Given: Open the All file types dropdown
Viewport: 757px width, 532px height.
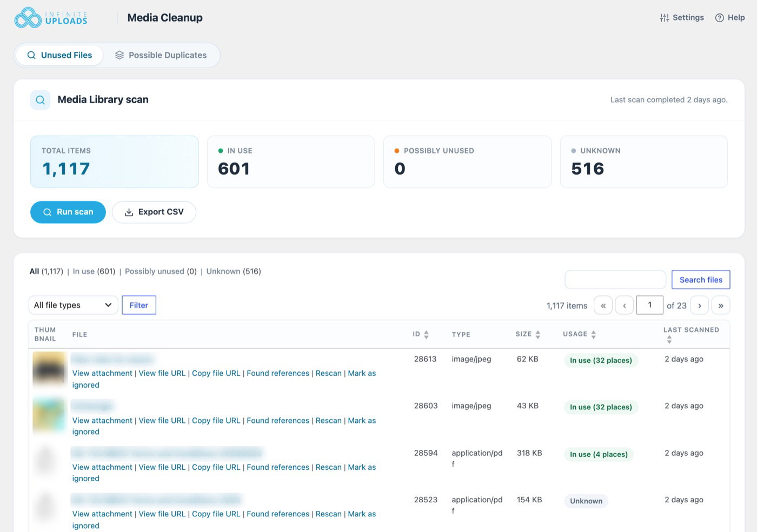Looking at the screenshot, I should point(74,305).
